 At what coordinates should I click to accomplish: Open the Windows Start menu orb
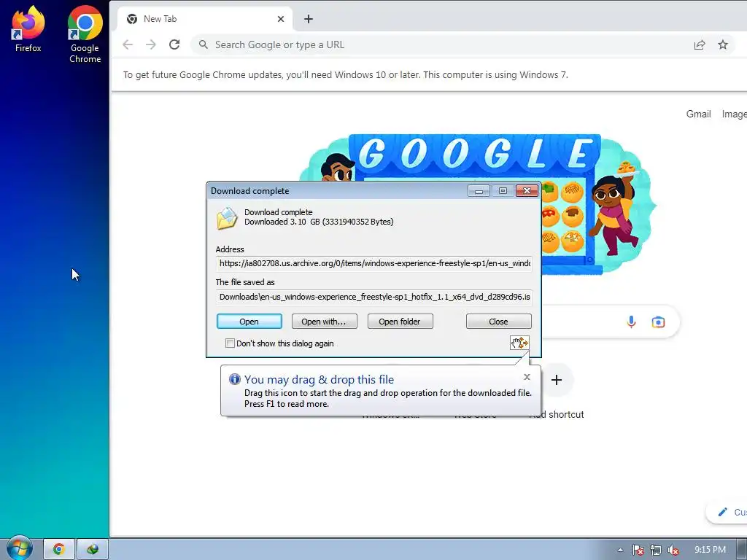pos(19,548)
